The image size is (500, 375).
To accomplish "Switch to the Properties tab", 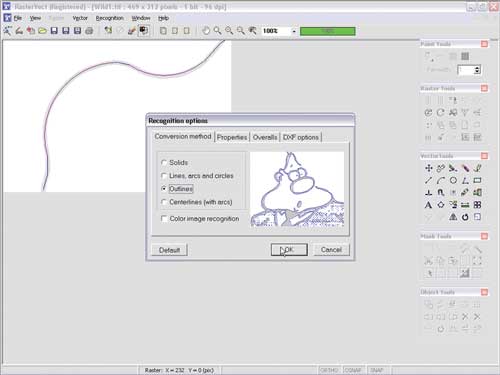I will tap(232, 137).
